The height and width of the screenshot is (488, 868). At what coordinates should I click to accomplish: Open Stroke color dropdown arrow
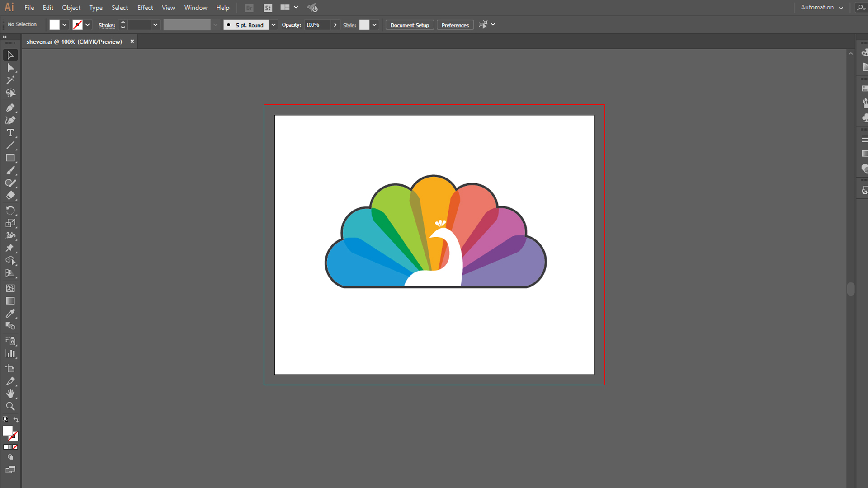tap(88, 25)
